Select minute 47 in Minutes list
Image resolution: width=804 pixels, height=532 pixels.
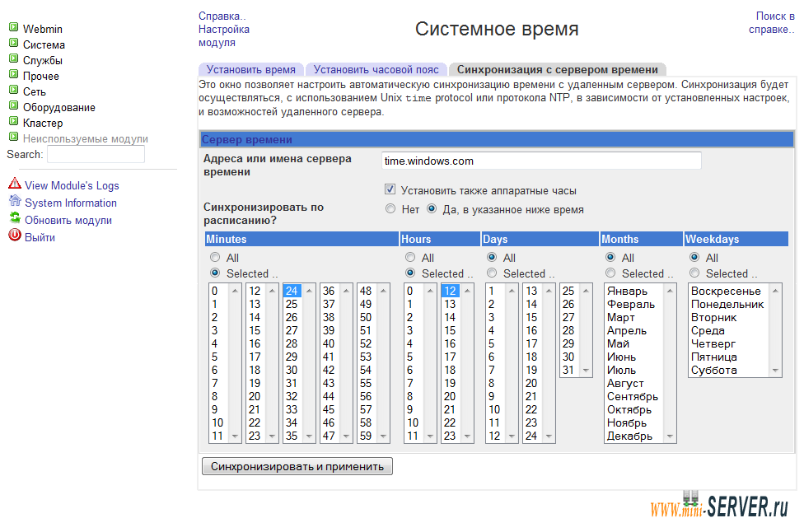[329, 436]
